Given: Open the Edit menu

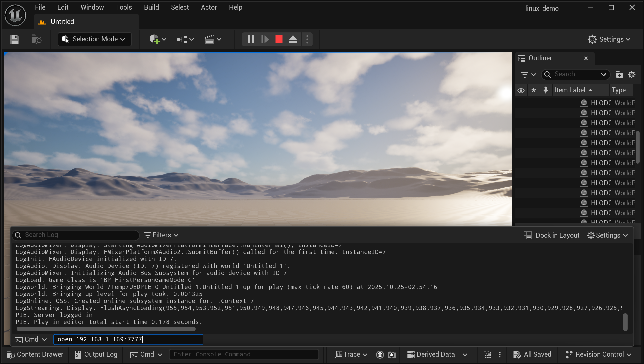Looking at the screenshot, I should coord(63,7).
